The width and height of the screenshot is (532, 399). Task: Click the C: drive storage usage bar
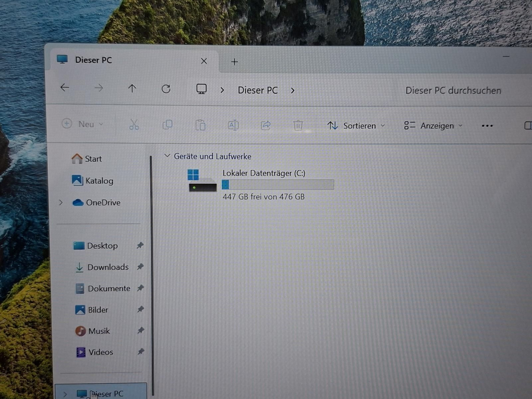[278, 185]
